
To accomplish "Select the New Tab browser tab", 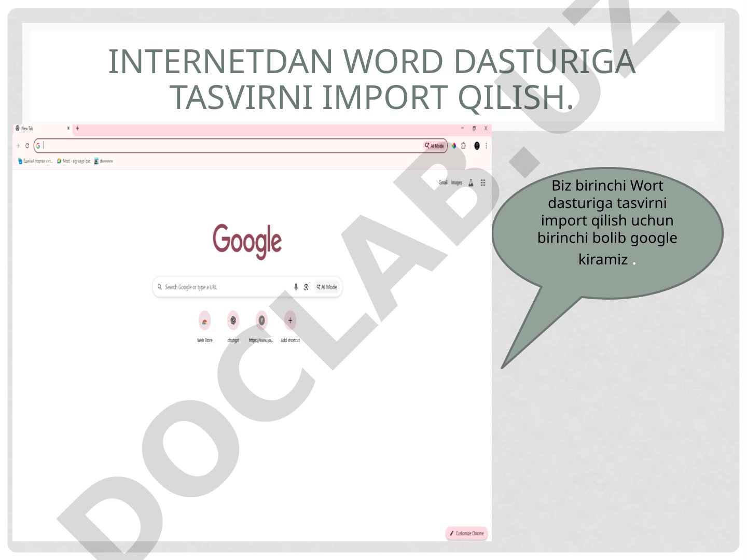I will pos(43,129).
